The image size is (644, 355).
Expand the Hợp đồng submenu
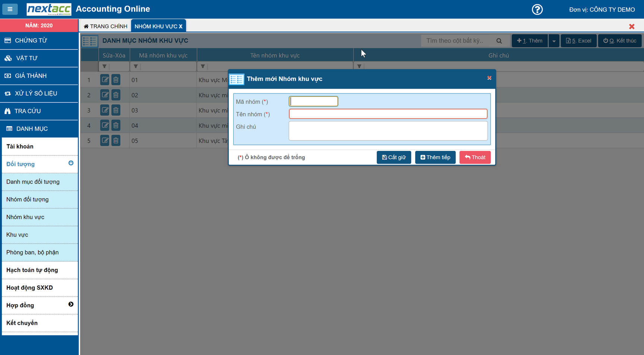71,304
